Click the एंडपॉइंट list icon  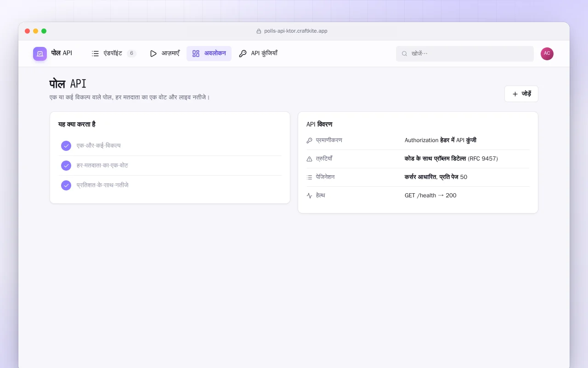(95, 53)
